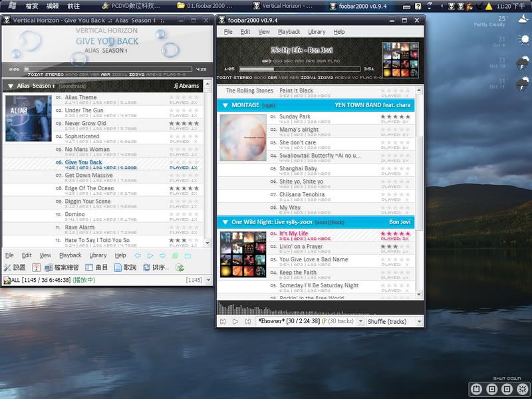Open Playback menu in right foobar2000 window
This screenshot has width=532, height=399.
(289, 32)
